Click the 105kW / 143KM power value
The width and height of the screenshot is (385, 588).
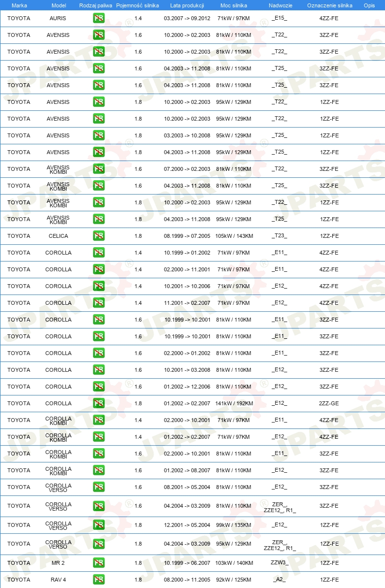234,236
